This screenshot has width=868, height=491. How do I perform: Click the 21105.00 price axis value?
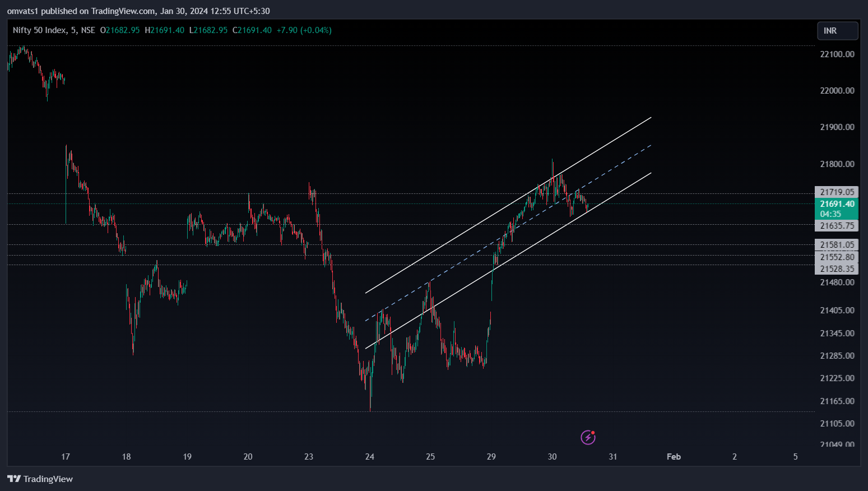(x=837, y=424)
